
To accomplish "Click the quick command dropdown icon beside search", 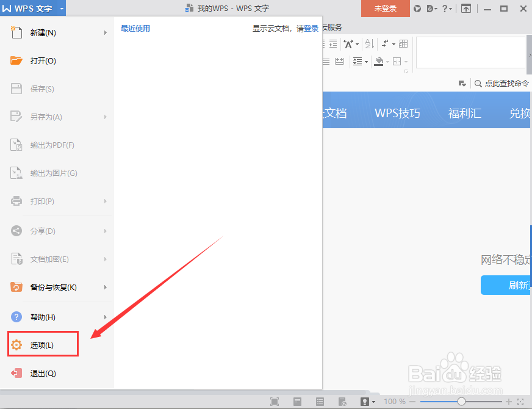I will pyautogui.click(x=462, y=84).
